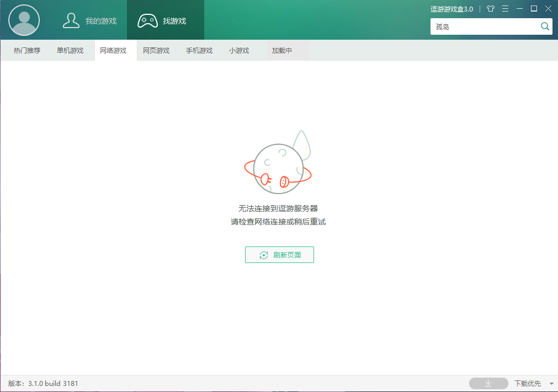Click the version 3.1.0 build 3181 text

coord(43,384)
